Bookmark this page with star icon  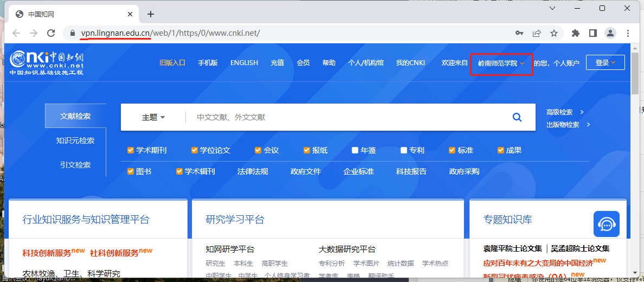pos(553,33)
